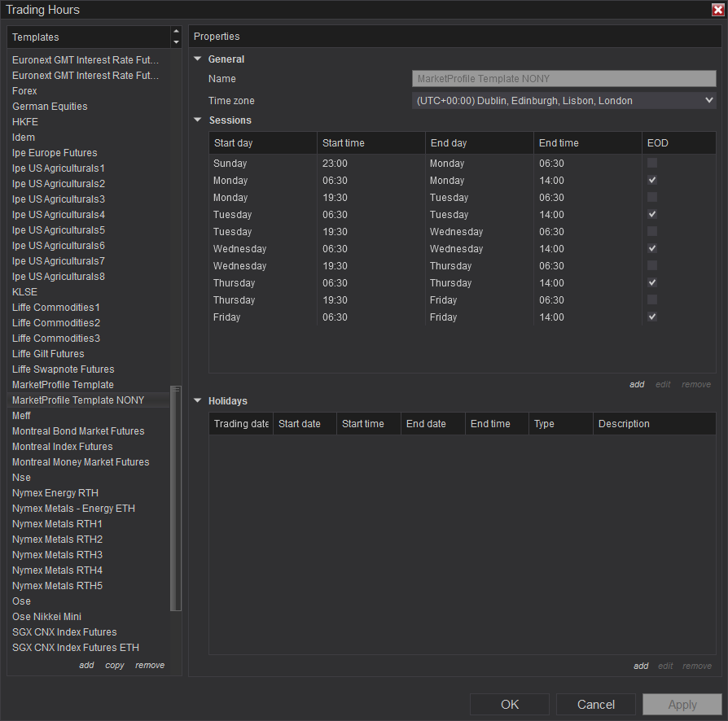Select the Friday 06:30 session row
This screenshot has width=728, height=721.
(x=462, y=317)
